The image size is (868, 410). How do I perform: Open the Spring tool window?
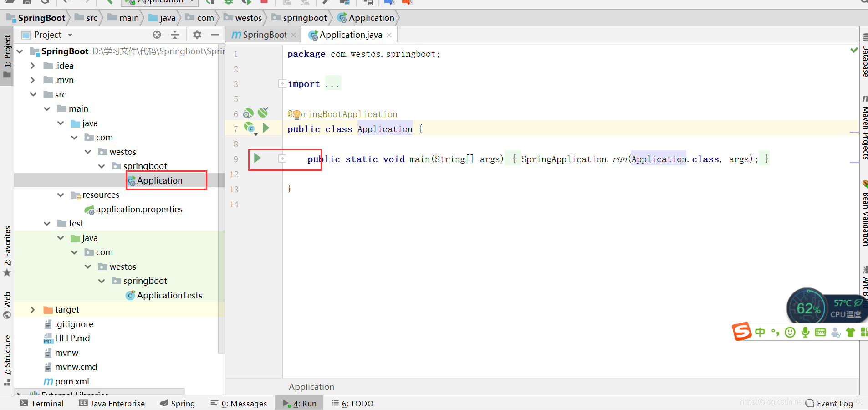(177, 403)
